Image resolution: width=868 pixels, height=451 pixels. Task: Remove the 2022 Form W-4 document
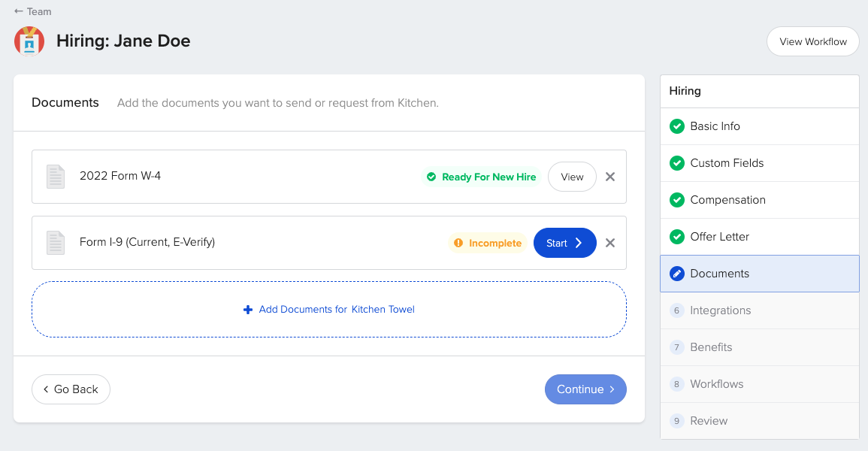pos(610,177)
